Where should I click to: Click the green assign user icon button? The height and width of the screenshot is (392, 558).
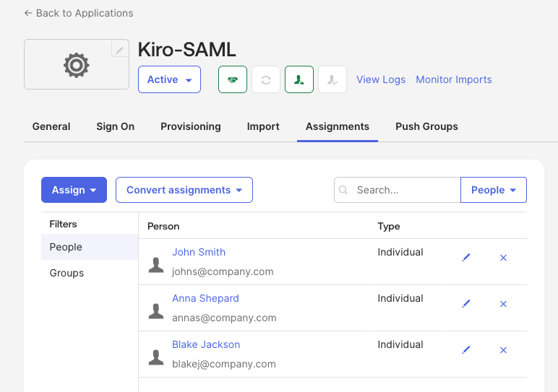click(299, 80)
